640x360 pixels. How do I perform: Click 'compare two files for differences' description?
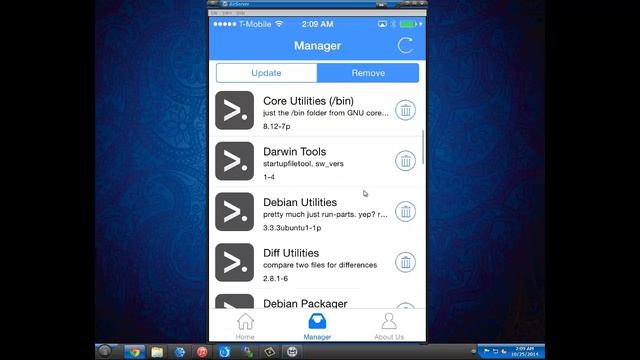tap(320, 265)
